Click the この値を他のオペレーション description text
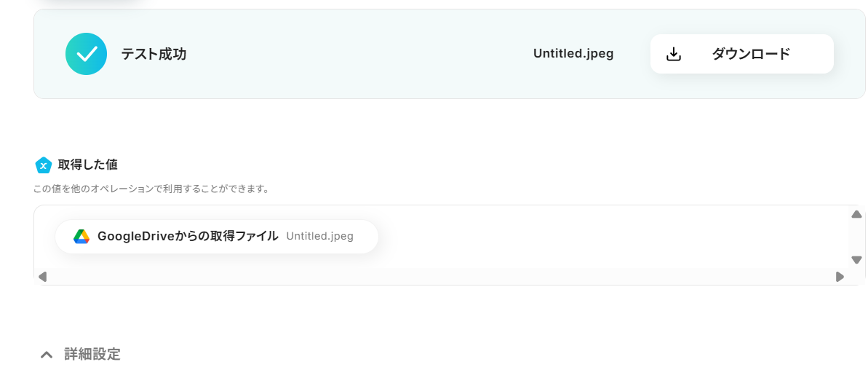The image size is (868, 386). (x=151, y=189)
